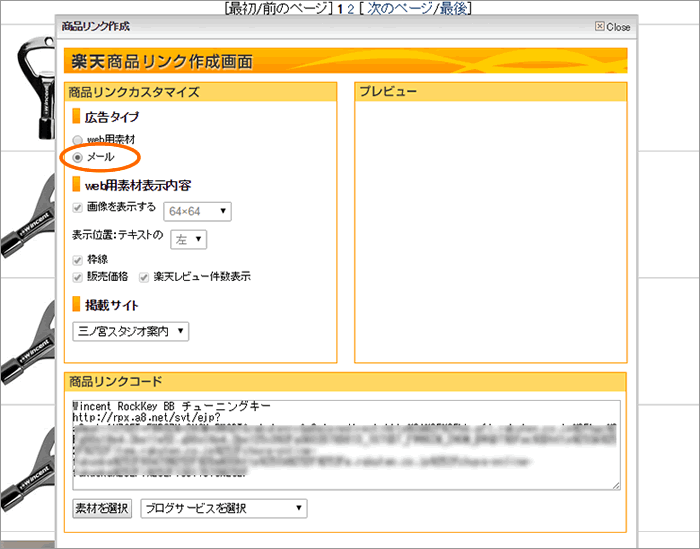
Task: Toggle the 楽天レビュー件数表示 checkbox
Action: point(144,277)
